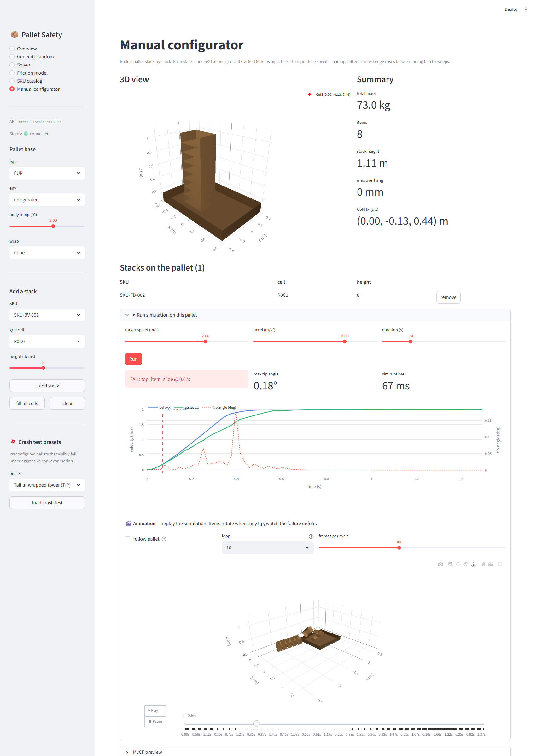Click the animation time scrubber handle
This screenshot has width=536, height=756.
pyautogui.click(x=256, y=723)
